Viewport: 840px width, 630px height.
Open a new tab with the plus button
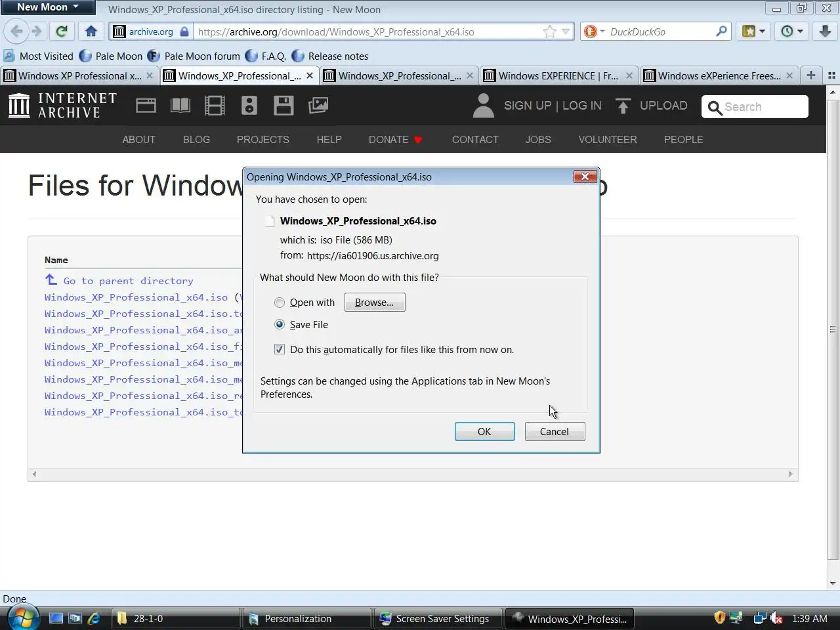coord(811,75)
